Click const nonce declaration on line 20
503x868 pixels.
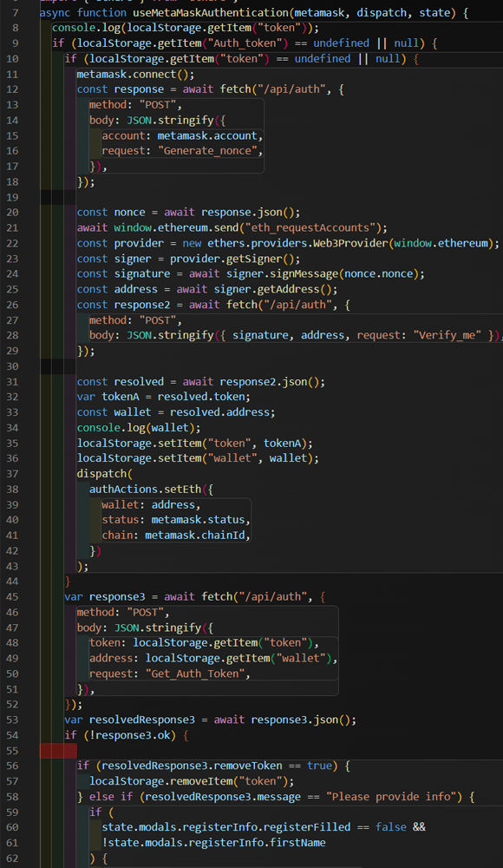pos(111,212)
